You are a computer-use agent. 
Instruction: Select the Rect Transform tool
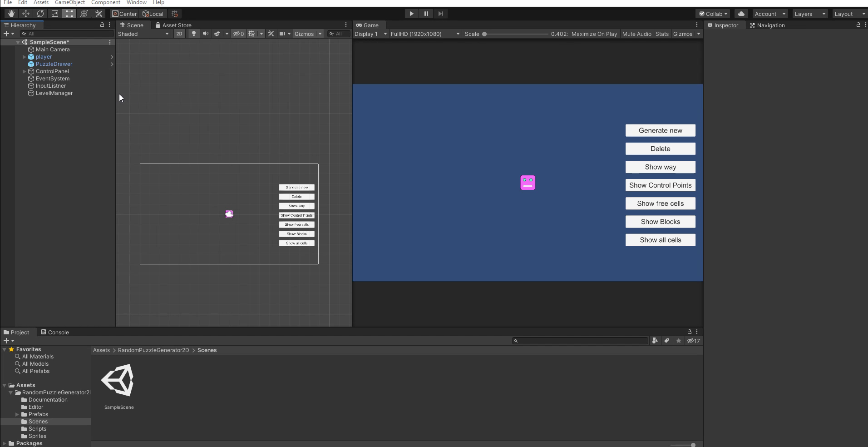coord(69,14)
